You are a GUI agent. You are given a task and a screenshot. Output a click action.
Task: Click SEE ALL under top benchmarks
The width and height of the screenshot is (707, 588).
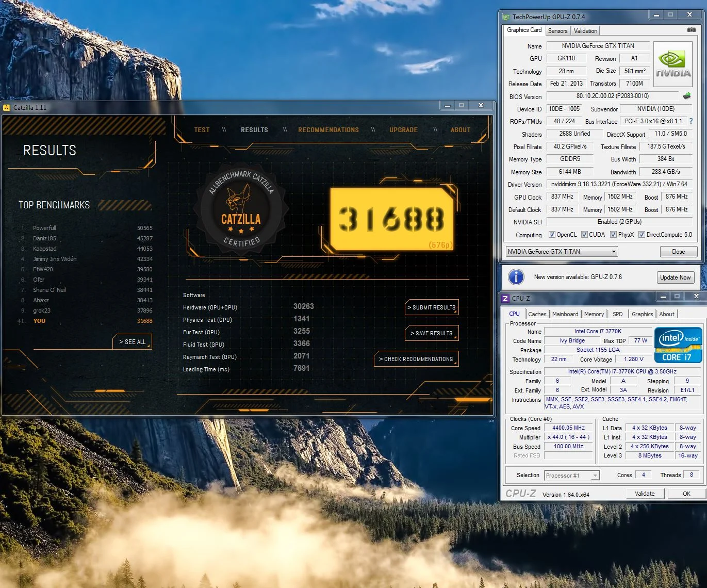click(x=133, y=342)
